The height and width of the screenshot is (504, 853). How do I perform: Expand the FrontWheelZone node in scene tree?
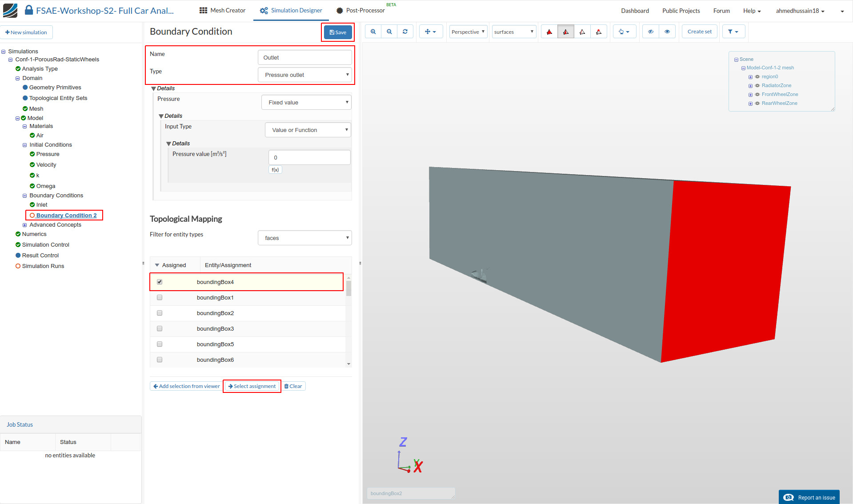tap(750, 95)
